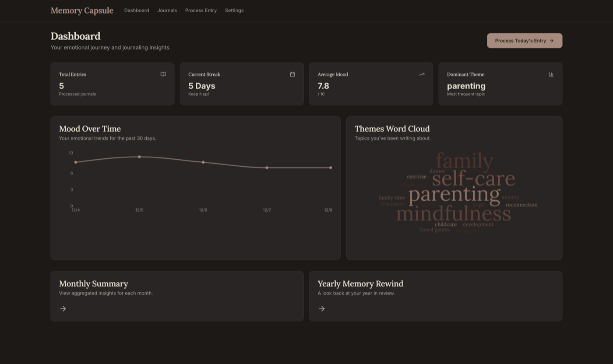The width and height of the screenshot is (613, 364).
Task: Click the arrow icon under Yearly Memory Rewind
Action: tap(322, 309)
